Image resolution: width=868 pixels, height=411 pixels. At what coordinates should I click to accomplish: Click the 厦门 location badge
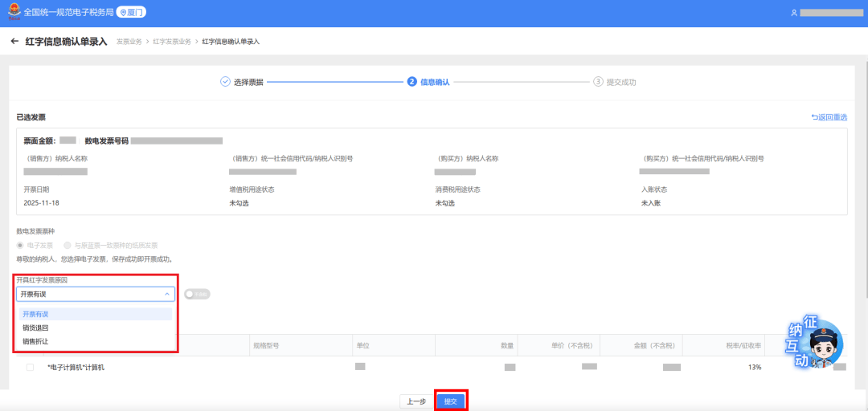[x=132, y=13]
